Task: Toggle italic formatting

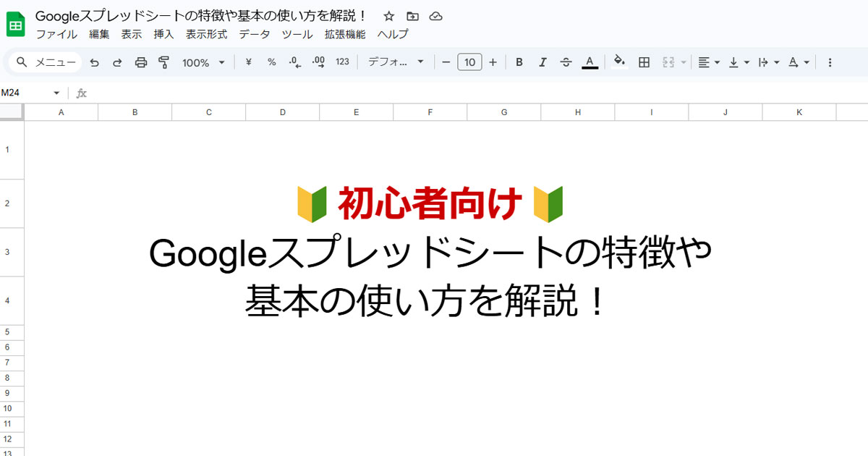Action: [x=542, y=62]
